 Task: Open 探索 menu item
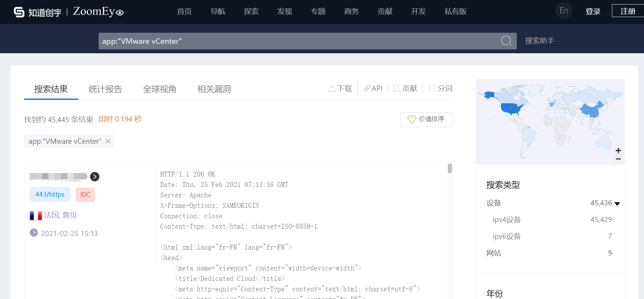251,11
